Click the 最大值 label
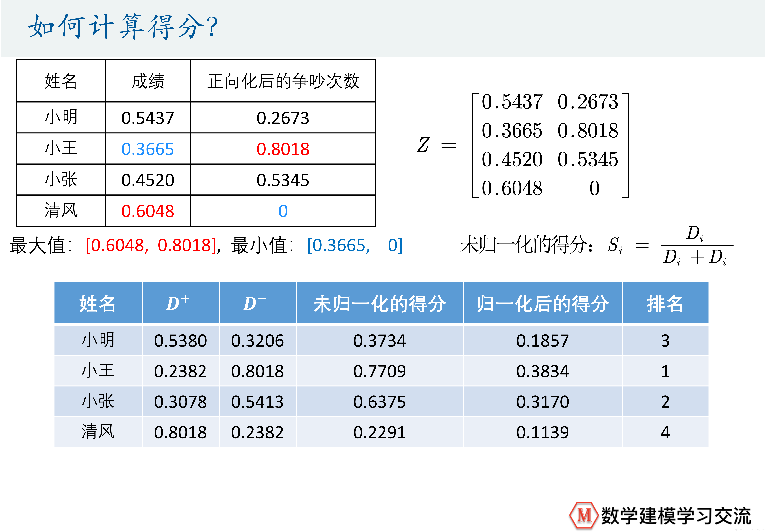 click(41, 245)
